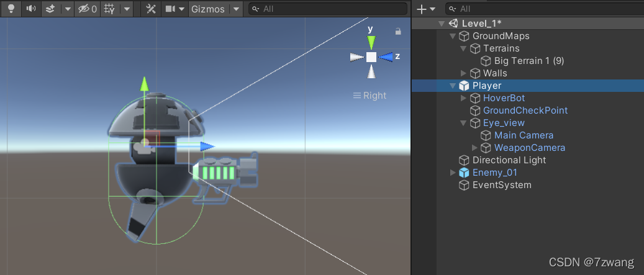Open grid settings dropdown arrow
This screenshot has height=275, width=644.
[x=127, y=9]
